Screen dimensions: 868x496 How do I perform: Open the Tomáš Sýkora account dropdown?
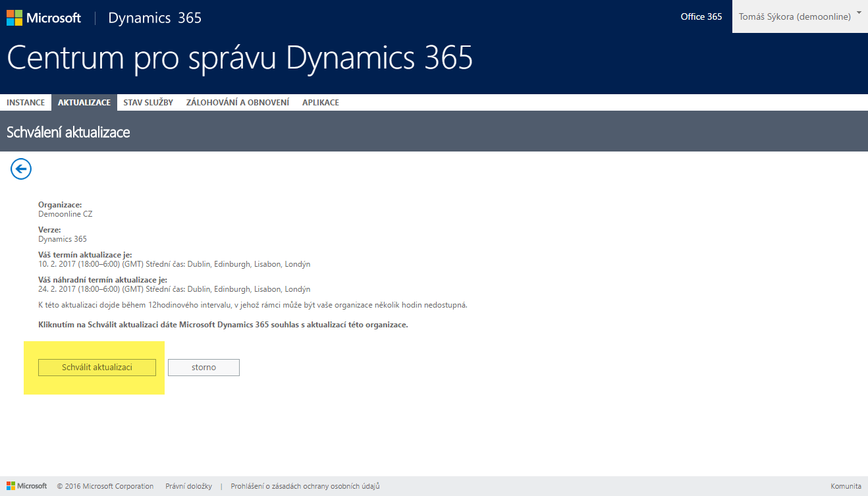coord(800,16)
